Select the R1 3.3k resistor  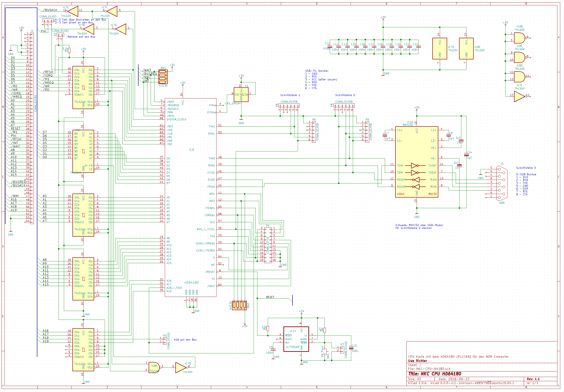pos(69,50)
